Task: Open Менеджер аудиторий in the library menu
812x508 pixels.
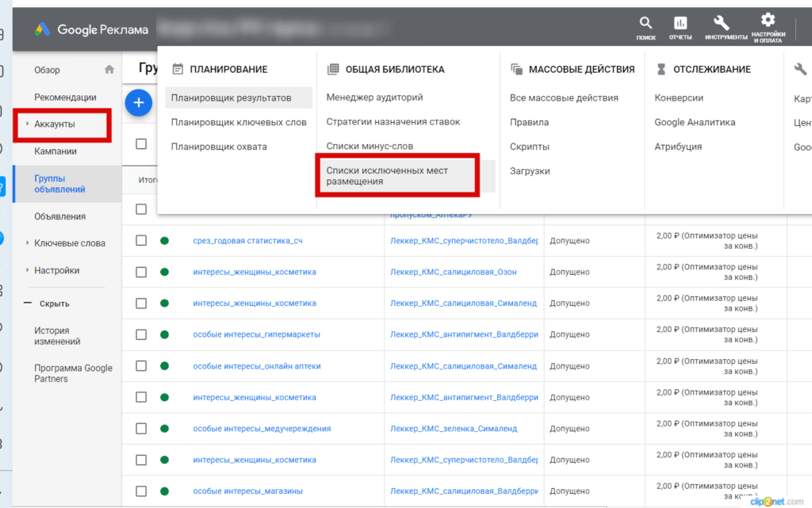Action: (x=374, y=97)
